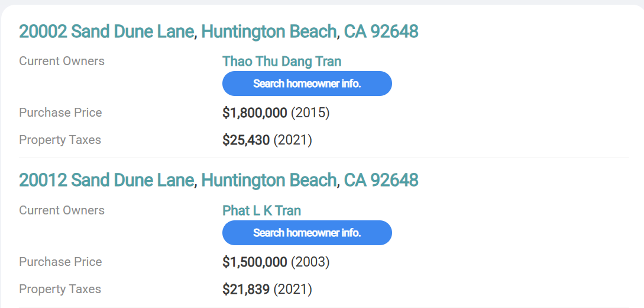Open the 20002 Sand Dune Lane address link
644x308 pixels.
(106, 31)
